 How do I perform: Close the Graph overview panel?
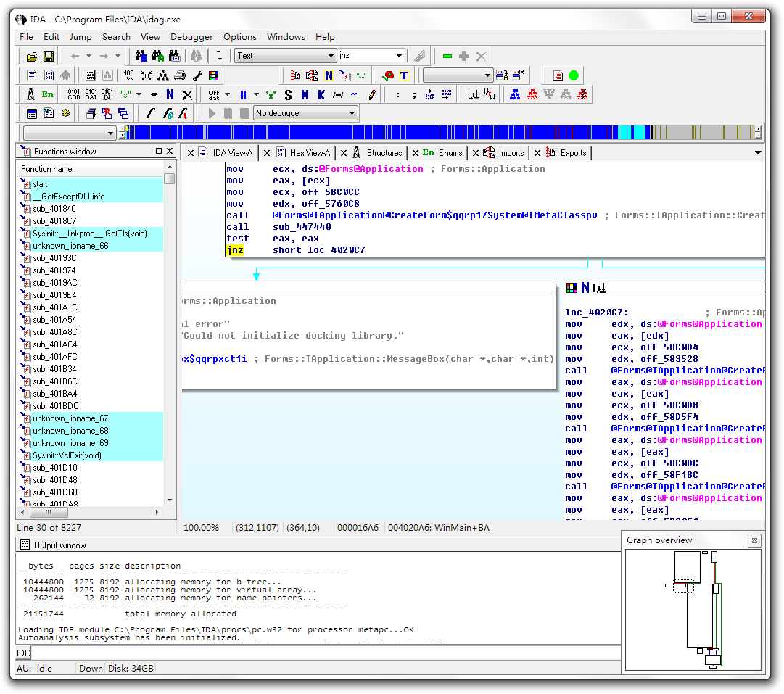pyautogui.click(x=754, y=540)
